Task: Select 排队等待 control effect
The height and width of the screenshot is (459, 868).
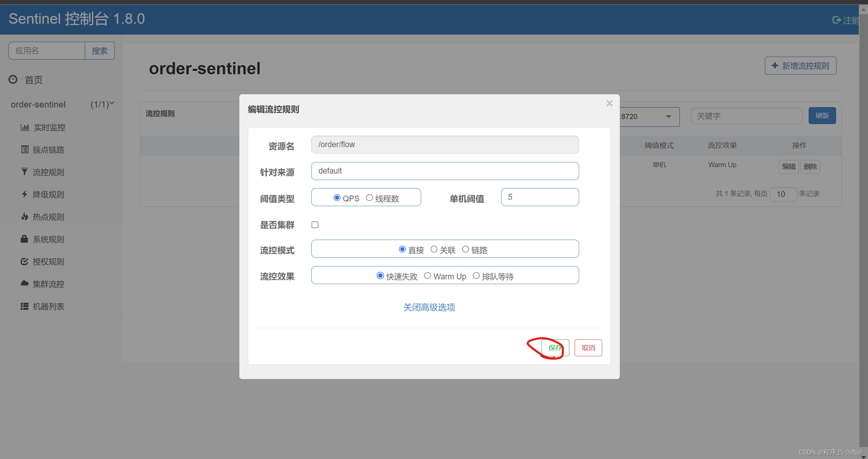Action: coord(476,276)
